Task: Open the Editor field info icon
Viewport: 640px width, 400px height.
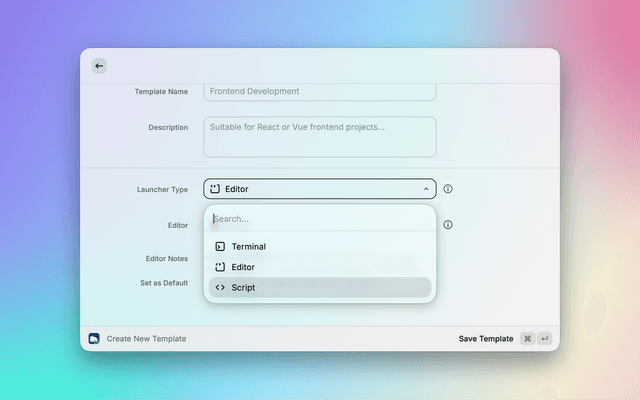Action: click(448, 225)
